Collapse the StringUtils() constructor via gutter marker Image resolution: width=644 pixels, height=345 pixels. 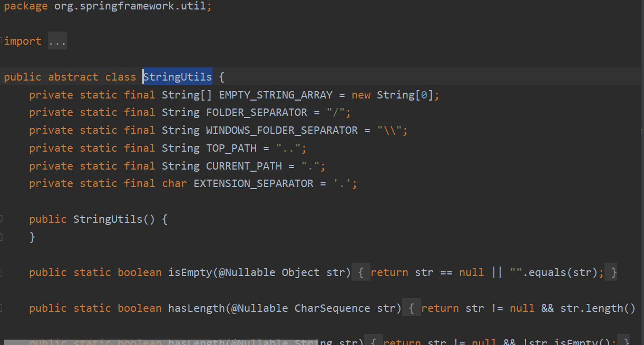click(x=2, y=219)
